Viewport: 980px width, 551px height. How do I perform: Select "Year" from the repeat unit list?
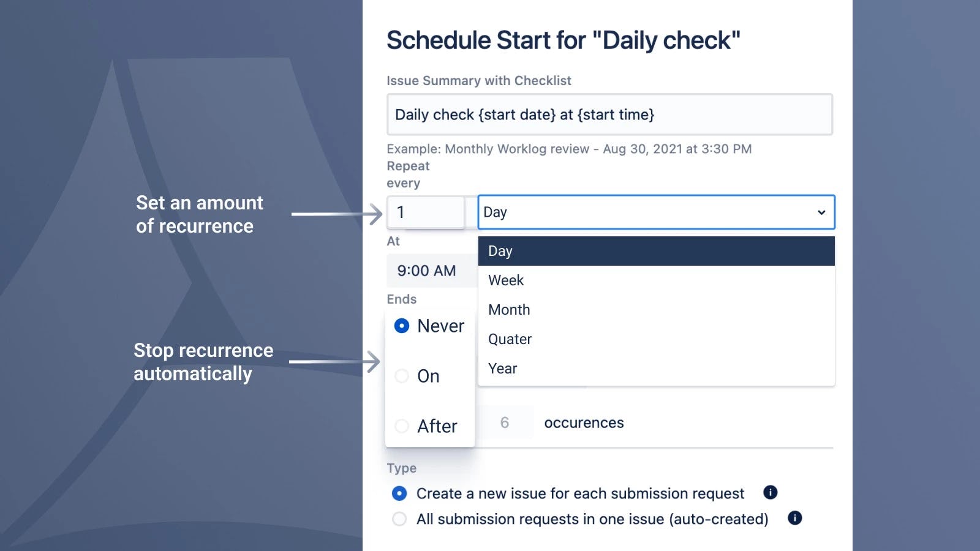502,369
